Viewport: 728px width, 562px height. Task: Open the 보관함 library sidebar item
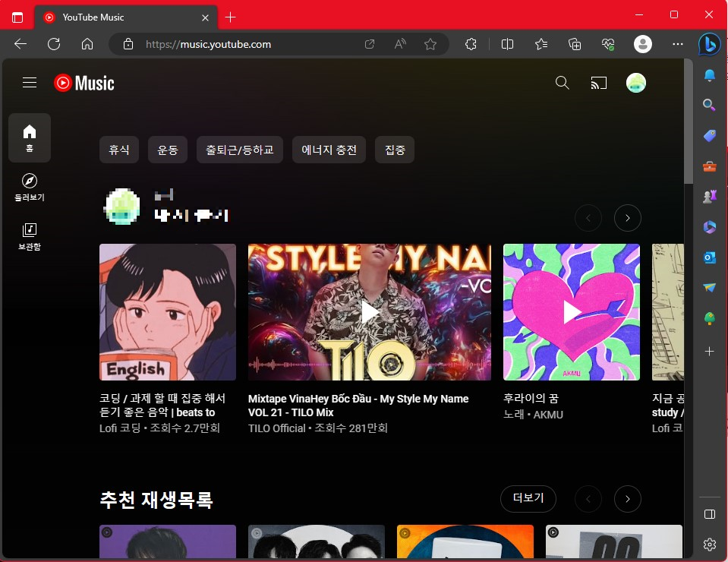[30, 236]
